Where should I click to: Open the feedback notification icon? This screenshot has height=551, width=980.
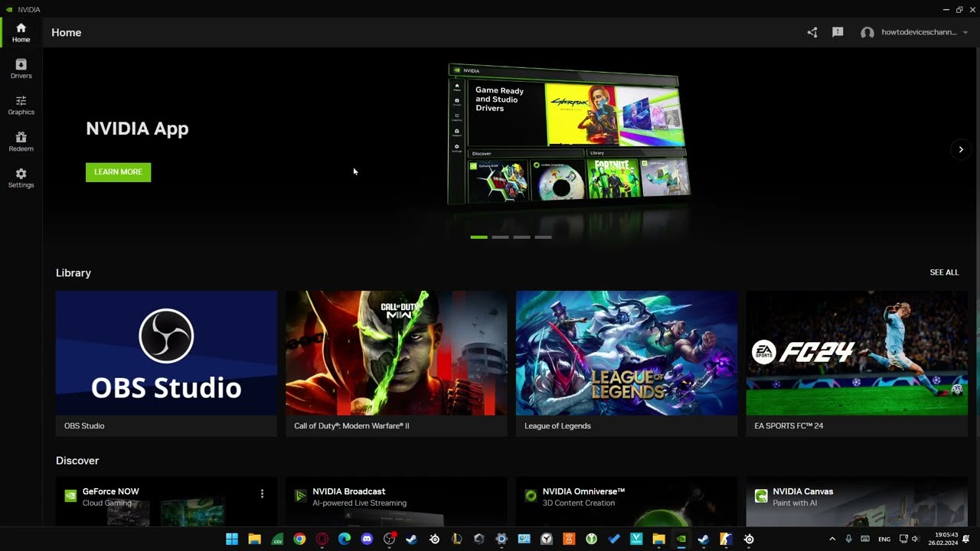click(838, 32)
